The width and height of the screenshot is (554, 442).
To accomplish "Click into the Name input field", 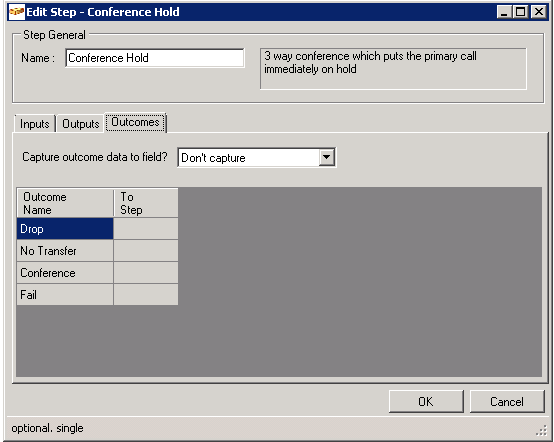I will tap(155, 58).
